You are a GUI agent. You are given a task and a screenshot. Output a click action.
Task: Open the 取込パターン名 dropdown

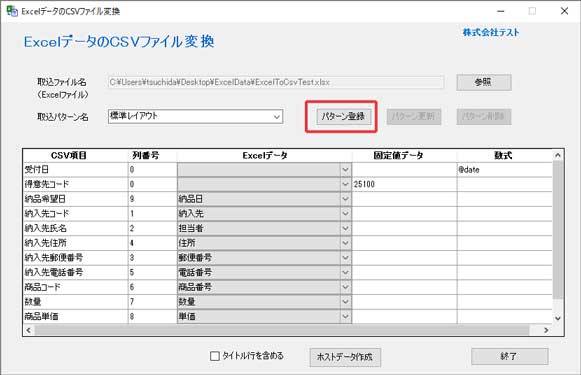(276, 117)
